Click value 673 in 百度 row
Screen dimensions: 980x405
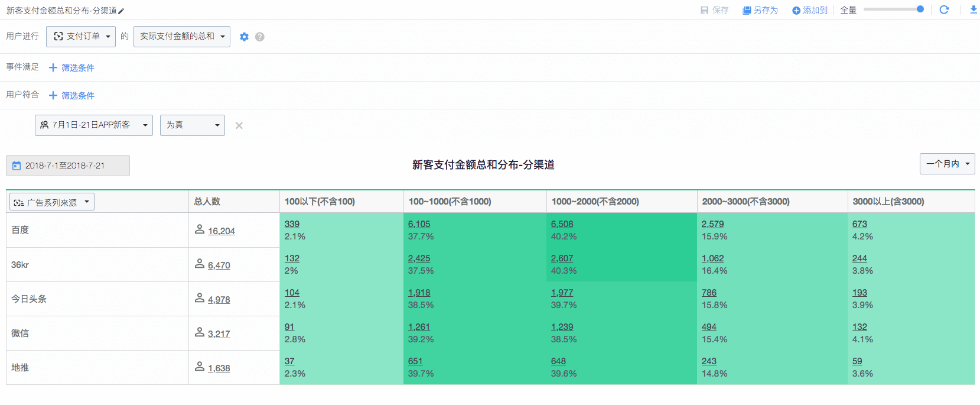[x=860, y=224]
